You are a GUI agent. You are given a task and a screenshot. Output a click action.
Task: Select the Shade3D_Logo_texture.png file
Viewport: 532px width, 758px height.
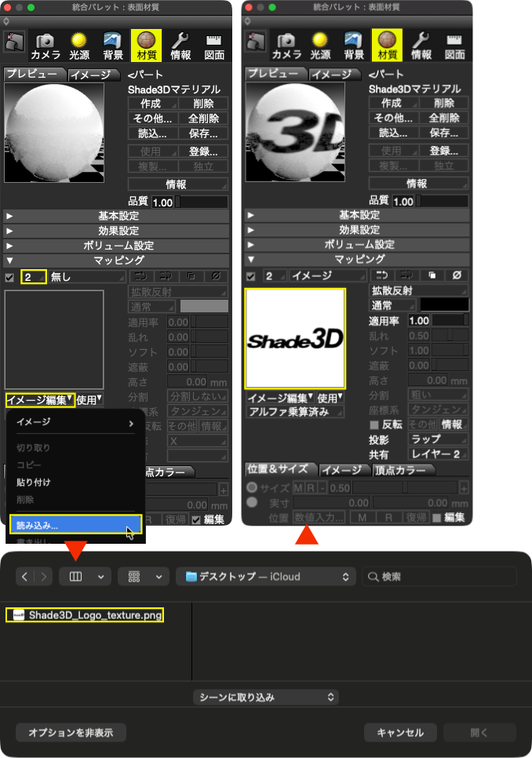coord(85,615)
